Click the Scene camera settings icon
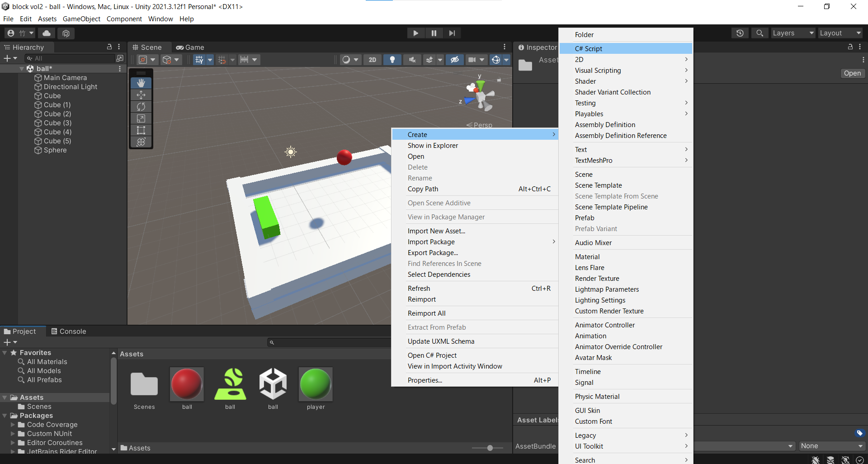The height and width of the screenshot is (464, 868). point(472,60)
